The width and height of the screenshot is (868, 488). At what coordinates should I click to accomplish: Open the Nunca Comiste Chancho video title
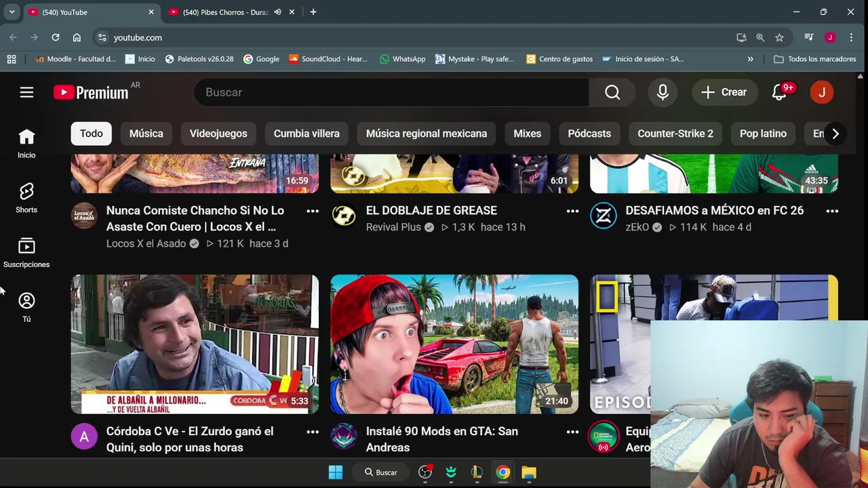195,219
